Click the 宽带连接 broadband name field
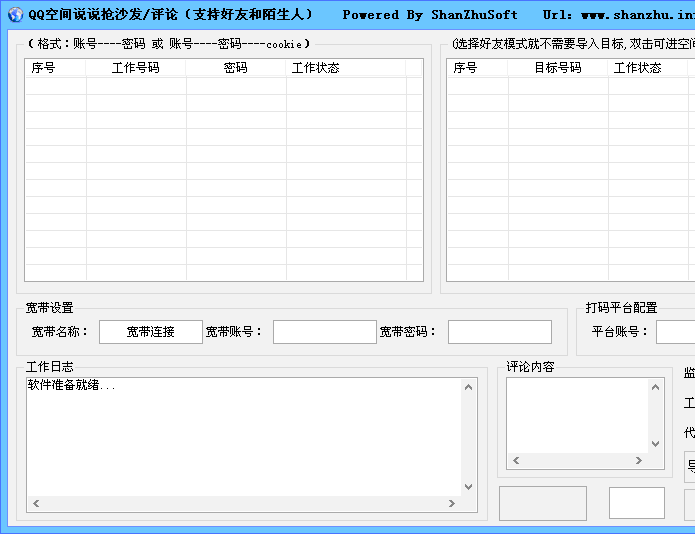This screenshot has width=695, height=534. pos(150,332)
